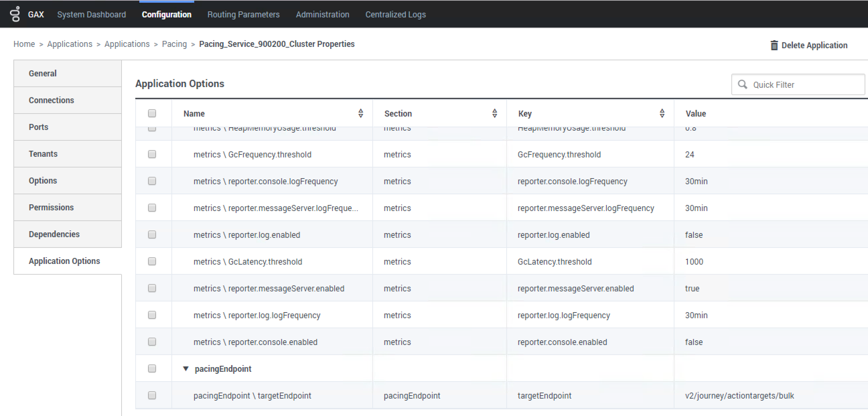The image size is (868, 416).
Task: Collapse the pacingEndpoint section
Action: pos(186,369)
